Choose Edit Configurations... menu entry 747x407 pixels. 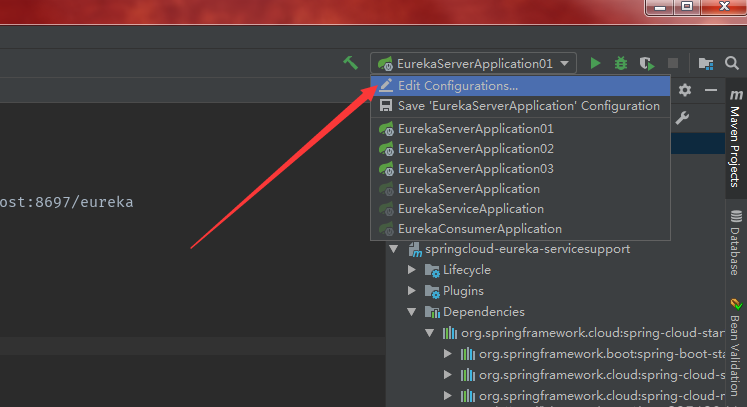click(x=520, y=86)
